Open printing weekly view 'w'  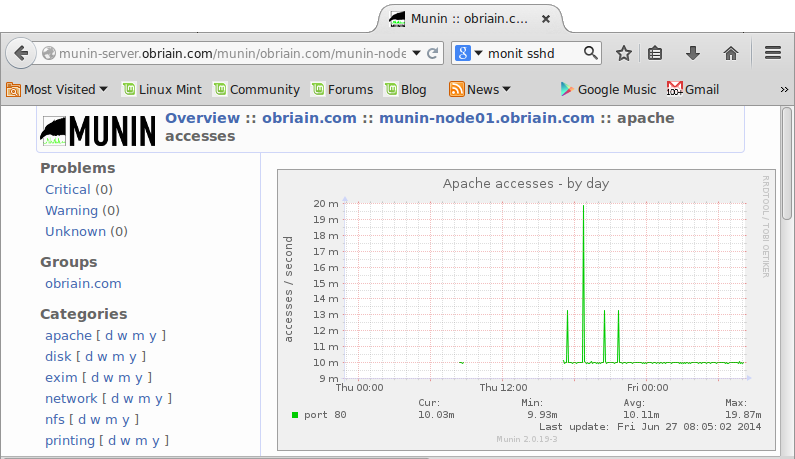[125, 441]
